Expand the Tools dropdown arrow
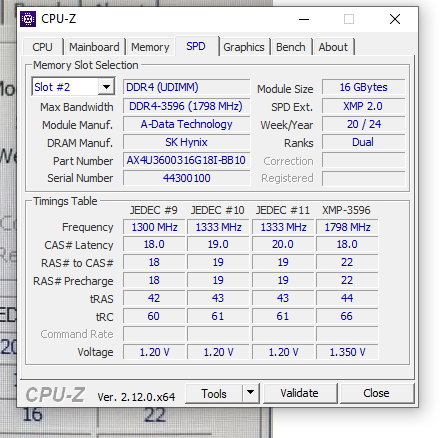Image resolution: width=443 pixels, height=438 pixels. [250, 393]
